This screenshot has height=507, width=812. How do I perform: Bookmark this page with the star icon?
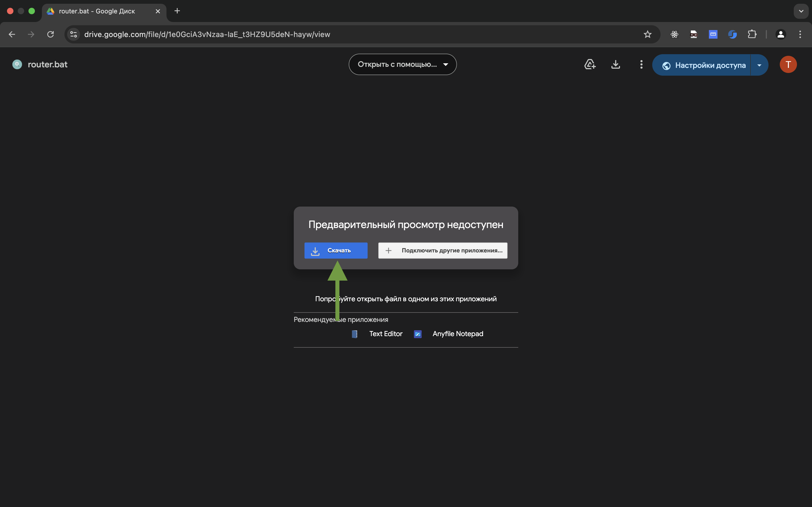point(647,34)
